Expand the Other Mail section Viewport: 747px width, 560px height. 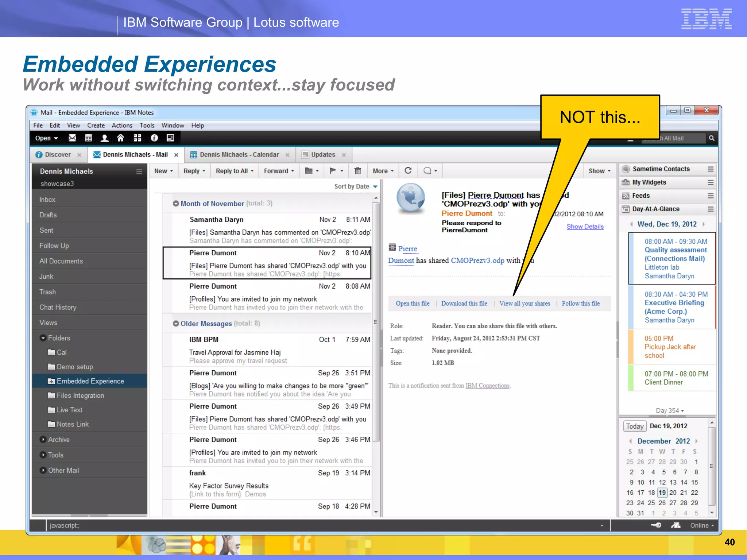(x=43, y=470)
